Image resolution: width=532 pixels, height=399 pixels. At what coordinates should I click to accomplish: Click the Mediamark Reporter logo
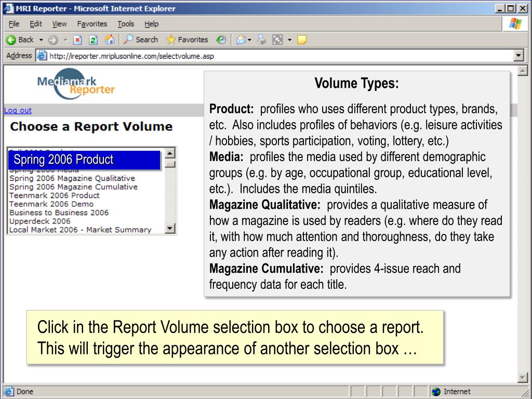click(x=76, y=84)
